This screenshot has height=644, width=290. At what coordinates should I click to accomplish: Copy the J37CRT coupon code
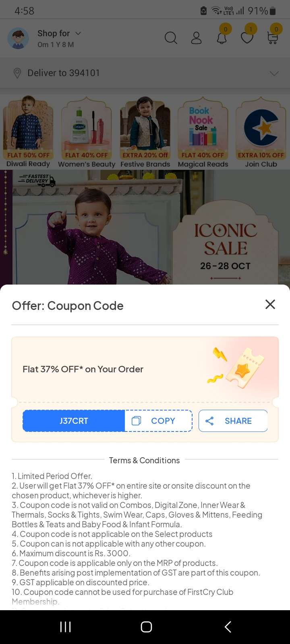coord(158,421)
